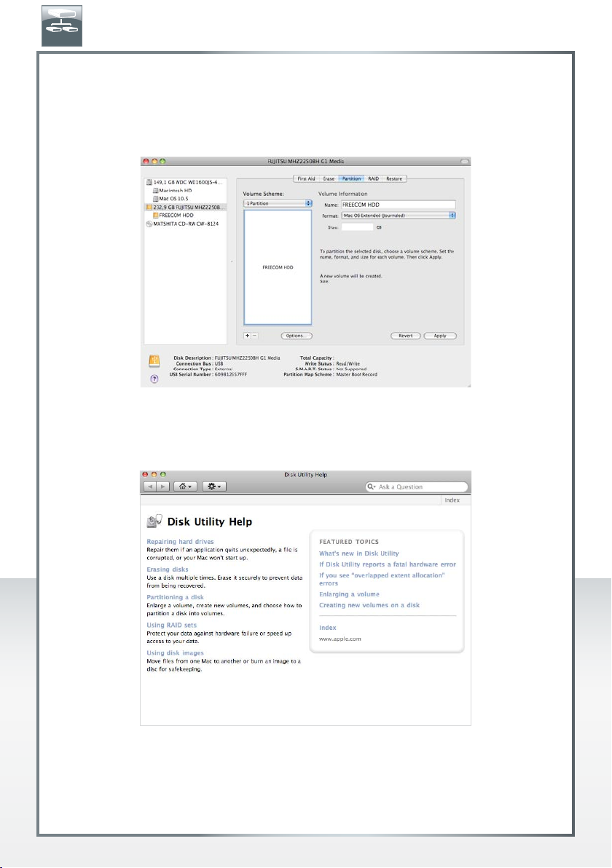Image resolution: width=612 pixels, height=868 pixels.
Task: Remove a partition with the minus button
Action: tap(255, 336)
